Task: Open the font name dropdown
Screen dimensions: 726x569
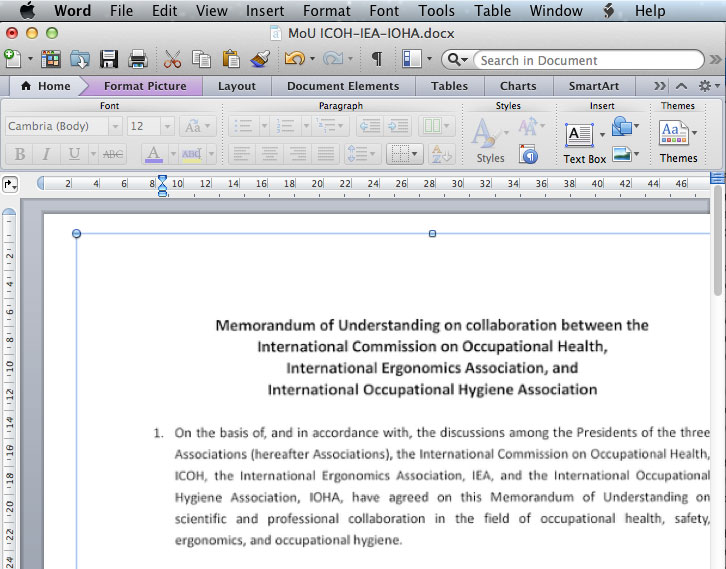Action: tap(115, 126)
